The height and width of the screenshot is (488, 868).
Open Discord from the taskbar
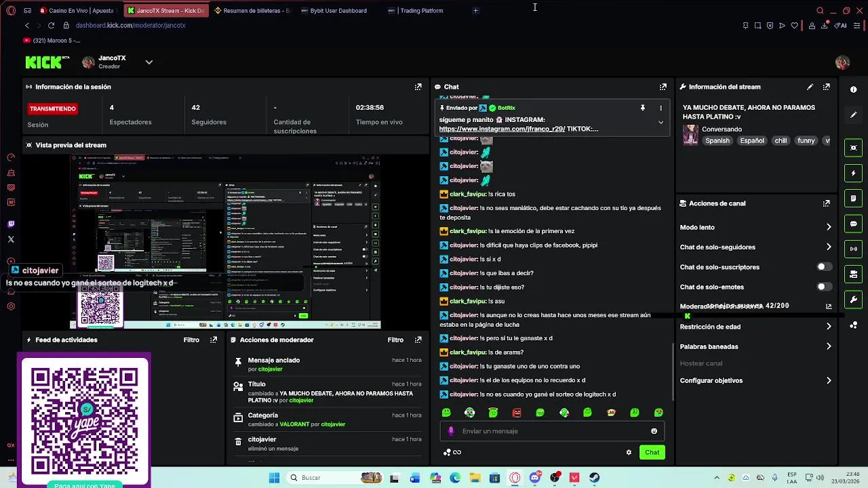tap(534, 478)
